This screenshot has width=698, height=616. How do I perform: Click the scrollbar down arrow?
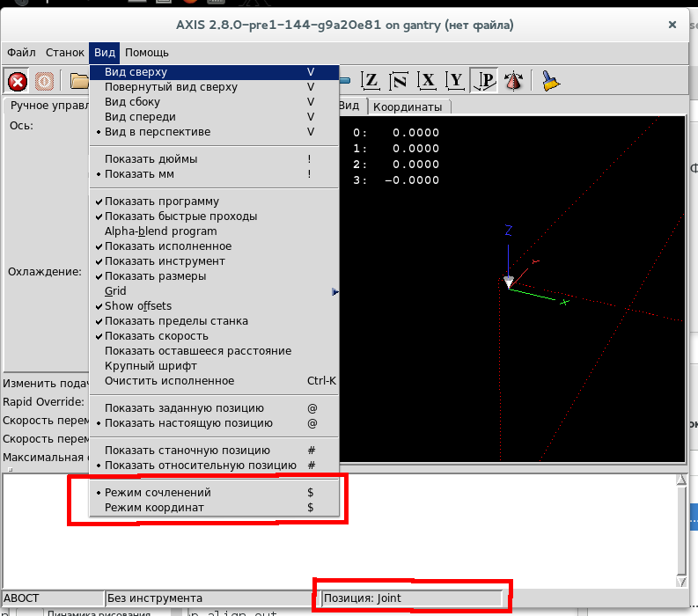pos(681,582)
